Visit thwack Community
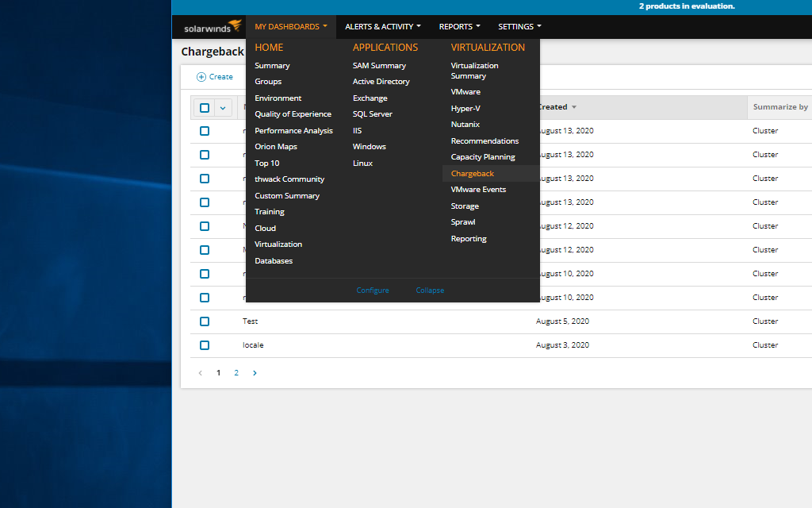This screenshot has height=508, width=812. 289,179
